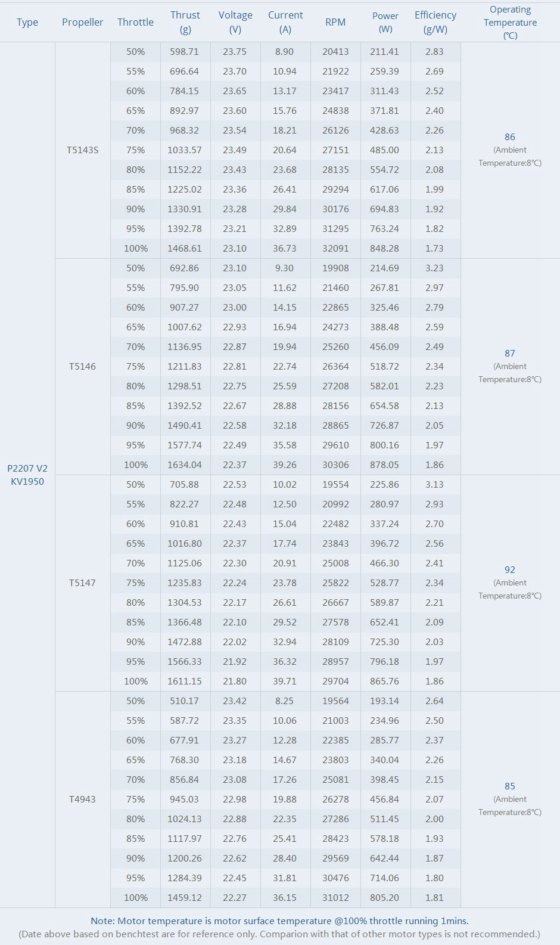Click the RPM column header
This screenshot has height=945, width=560.
(x=335, y=22)
